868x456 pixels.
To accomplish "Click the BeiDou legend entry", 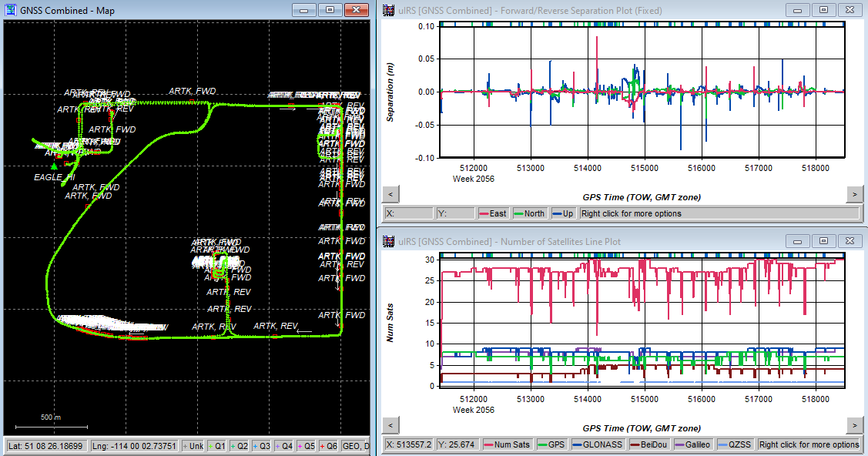I will (651, 444).
